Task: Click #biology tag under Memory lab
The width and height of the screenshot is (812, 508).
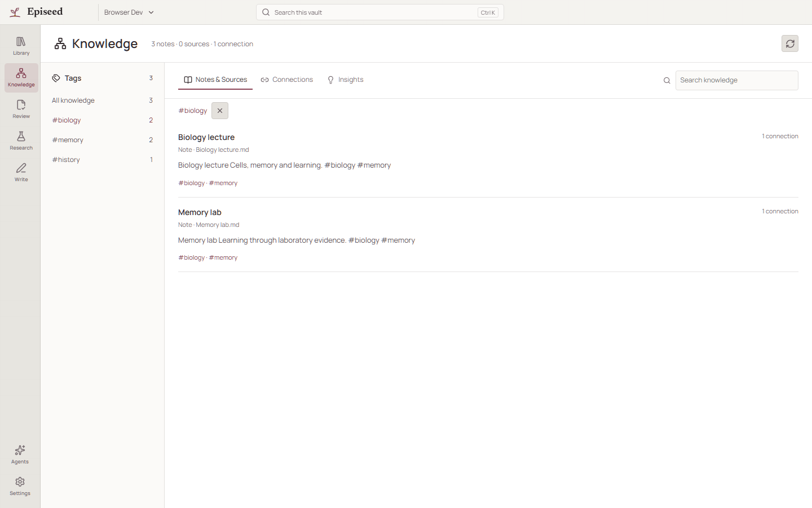Action: (x=192, y=257)
